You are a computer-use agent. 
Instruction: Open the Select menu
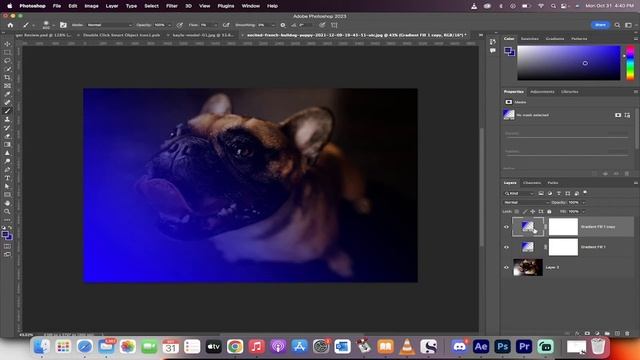coord(151,6)
